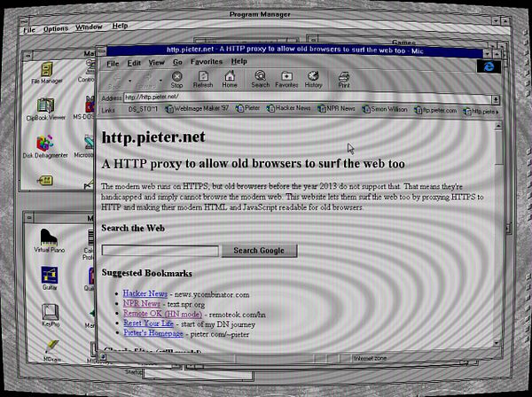The image size is (532, 397).
Task: Follow the Pieter's Homepage link
Action: pos(153,333)
